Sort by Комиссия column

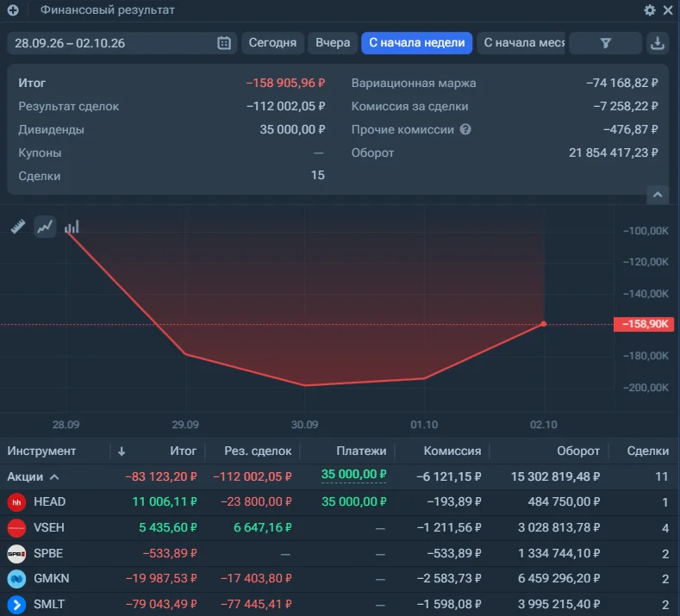tap(452, 451)
